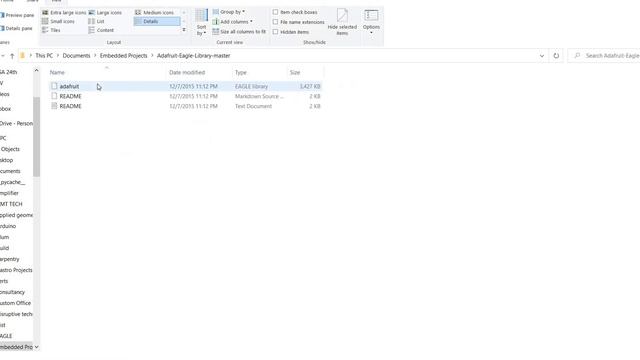Viewport: 640px width, 360px height.
Task: Go to Embedded Projects breadcrumb
Action: (123, 56)
